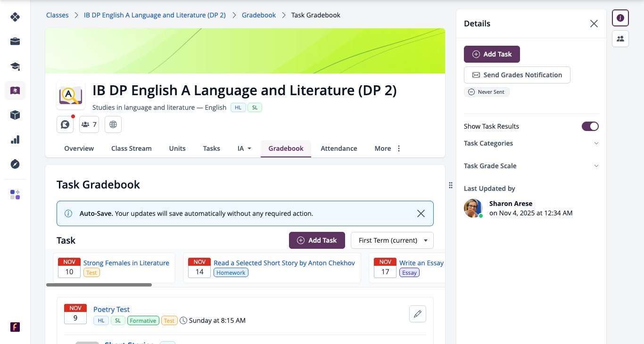Select the classes book icon in sidebar
This screenshot has width=644, height=344.
click(15, 90)
